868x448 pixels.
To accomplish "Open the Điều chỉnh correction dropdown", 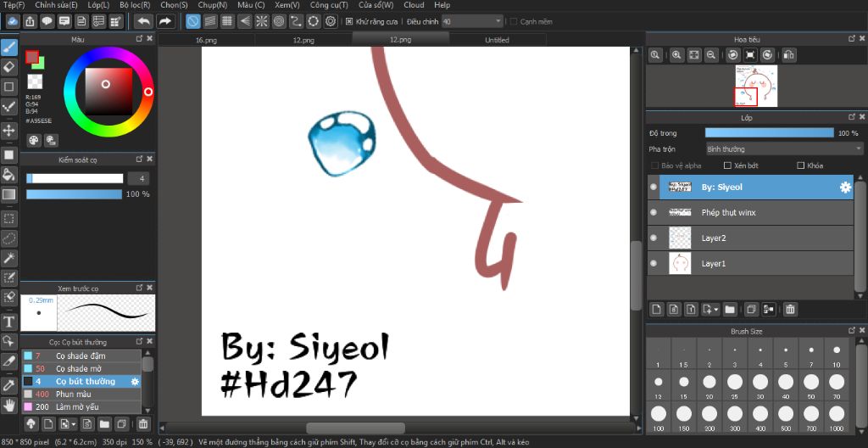I will click(x=472, y=21).
